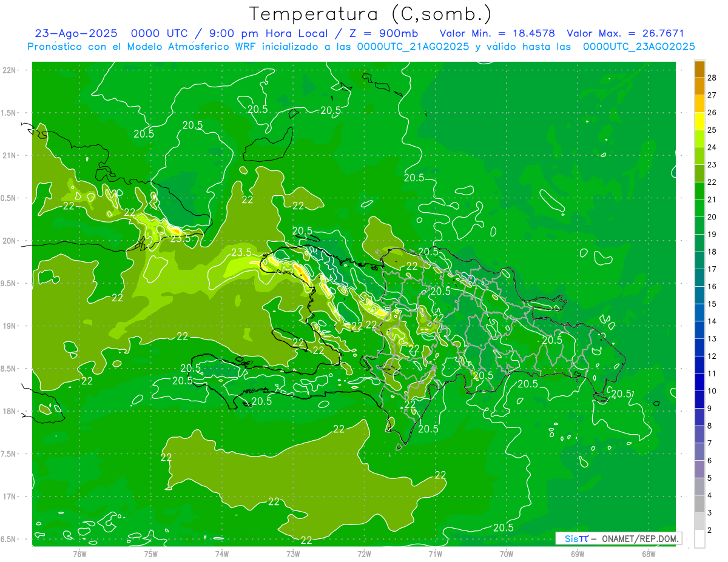Click the "SisTT – ONAMET/REP.DOM." credit label
The image size is (728, 562).
(x=619, y=538)
